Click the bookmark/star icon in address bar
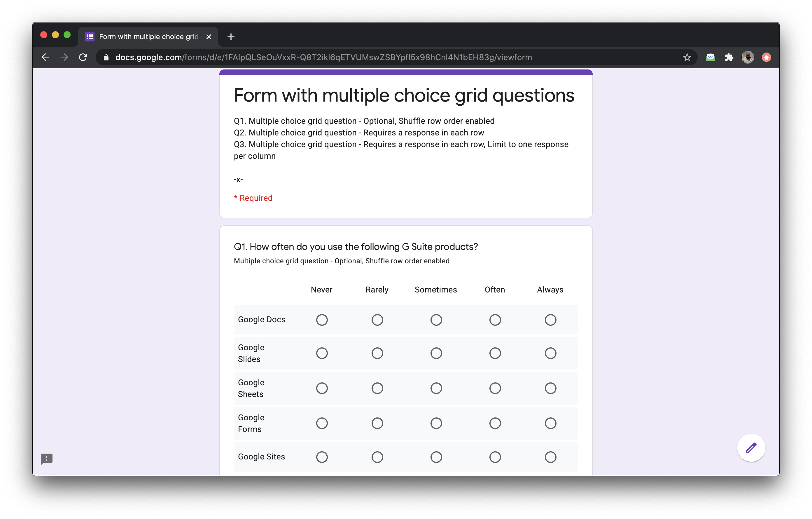 coord(687,58)
